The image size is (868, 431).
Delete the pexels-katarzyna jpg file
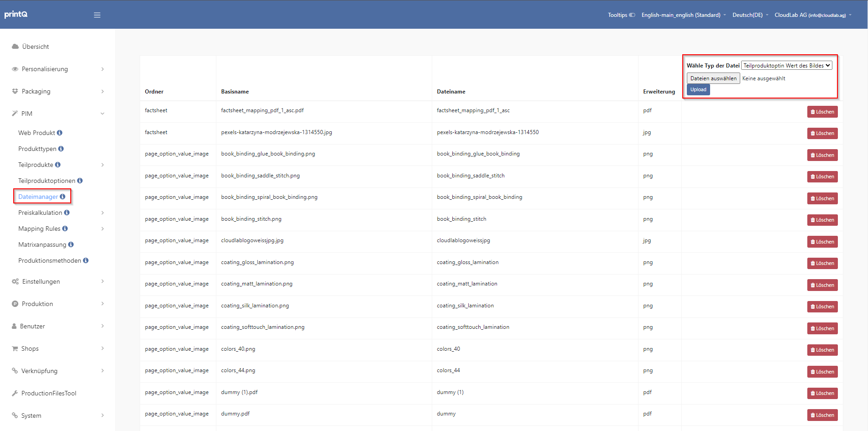pos(822,133)
